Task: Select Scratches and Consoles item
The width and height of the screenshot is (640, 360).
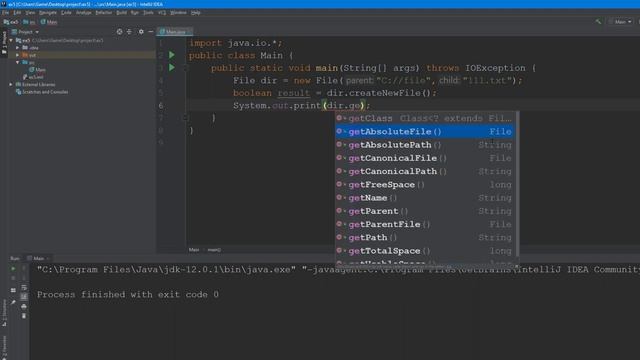Action: tap(42, 92)
